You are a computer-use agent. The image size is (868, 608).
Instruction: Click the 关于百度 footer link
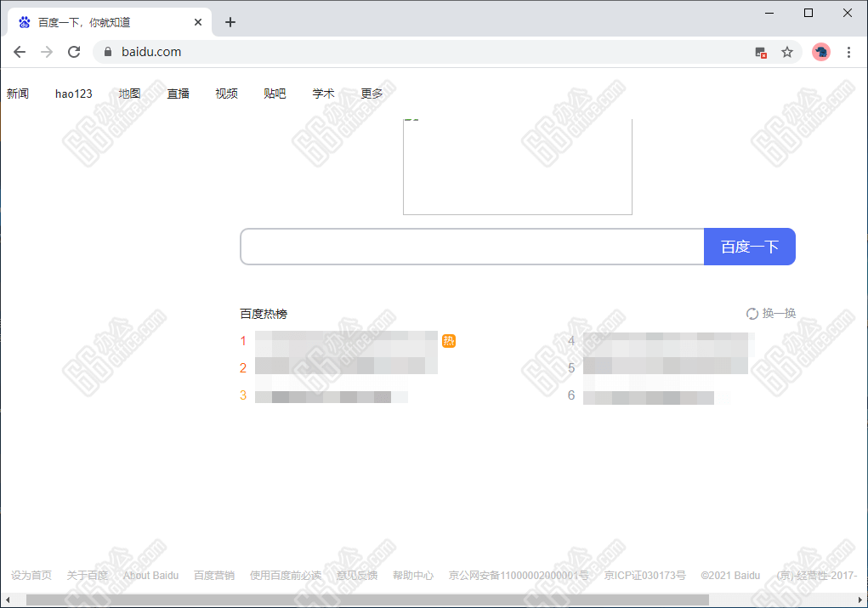point(87,576)
